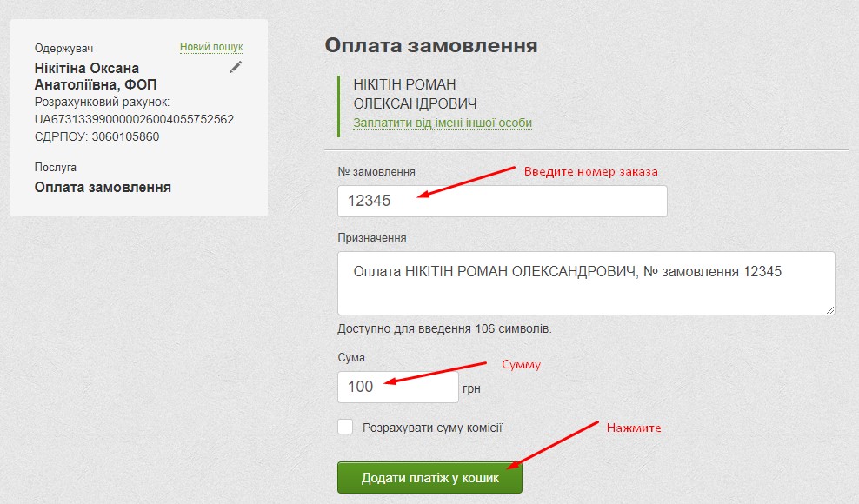This screenshot has height=504, width=859.
Task: Grab the Призначення textarea resize handle
Action: [830, 310]
